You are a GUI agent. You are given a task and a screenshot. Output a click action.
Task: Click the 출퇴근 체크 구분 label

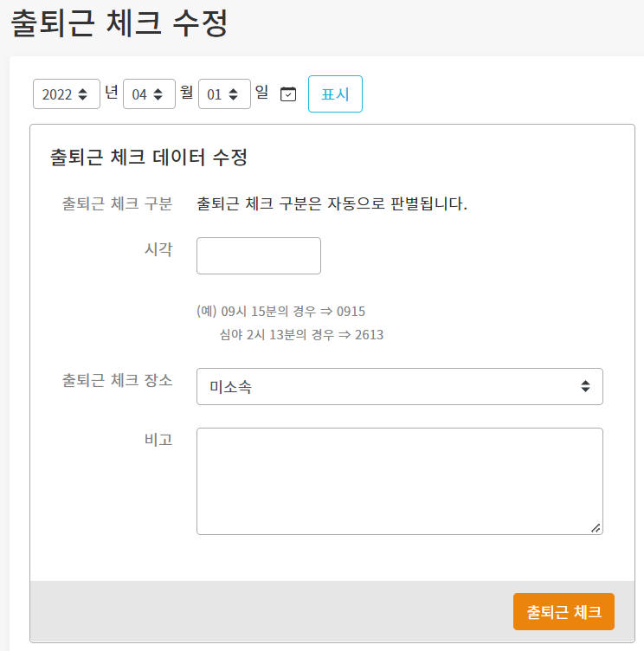click(117, 204)
